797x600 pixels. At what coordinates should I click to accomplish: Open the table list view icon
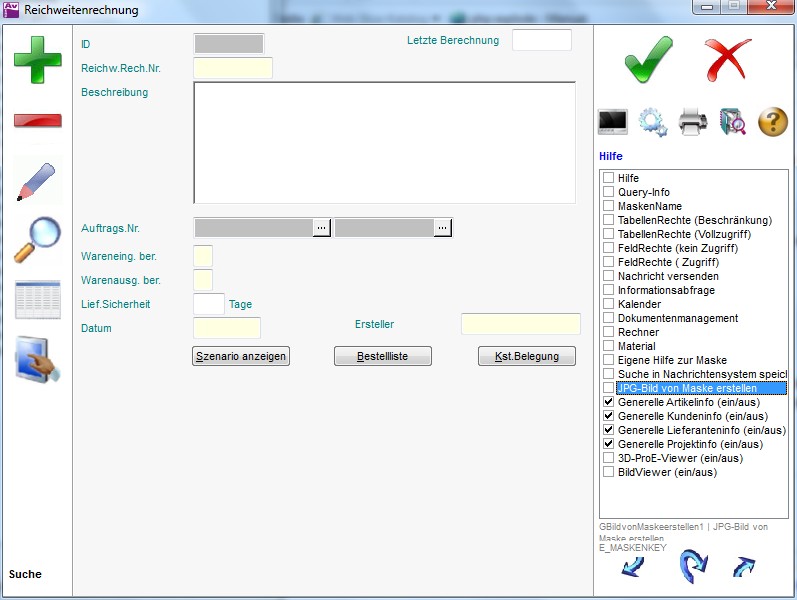click(37, 299)
